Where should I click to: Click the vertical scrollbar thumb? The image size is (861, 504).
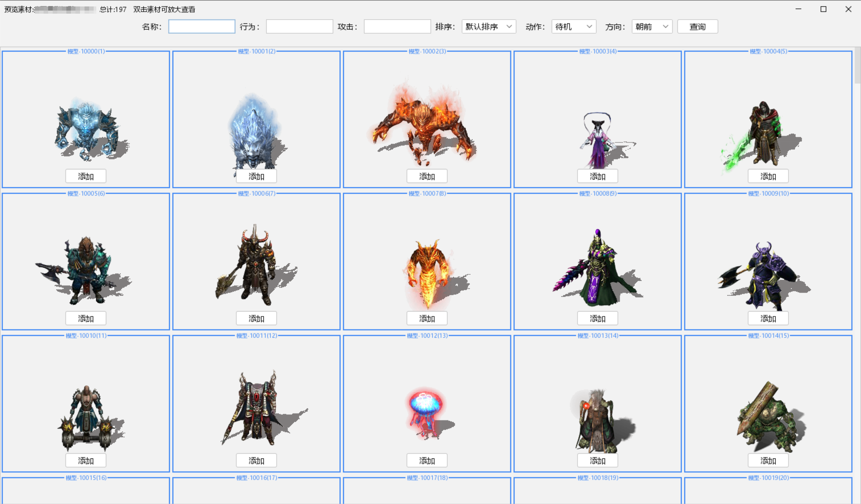pos(858,66)
